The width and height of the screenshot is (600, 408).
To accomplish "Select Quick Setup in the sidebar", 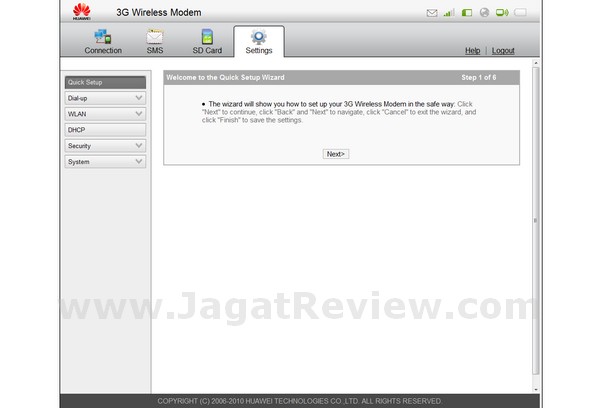I will tap(105, 82).
